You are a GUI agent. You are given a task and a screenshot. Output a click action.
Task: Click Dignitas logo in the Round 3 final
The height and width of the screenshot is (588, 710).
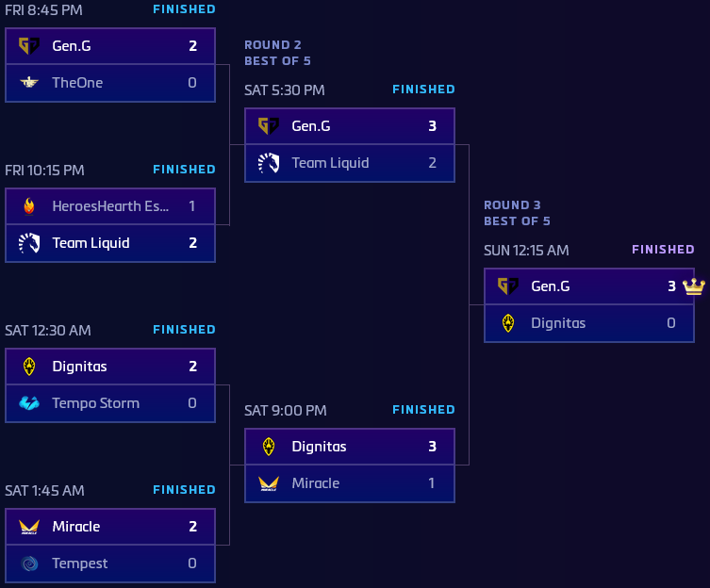tap(508, 323)
